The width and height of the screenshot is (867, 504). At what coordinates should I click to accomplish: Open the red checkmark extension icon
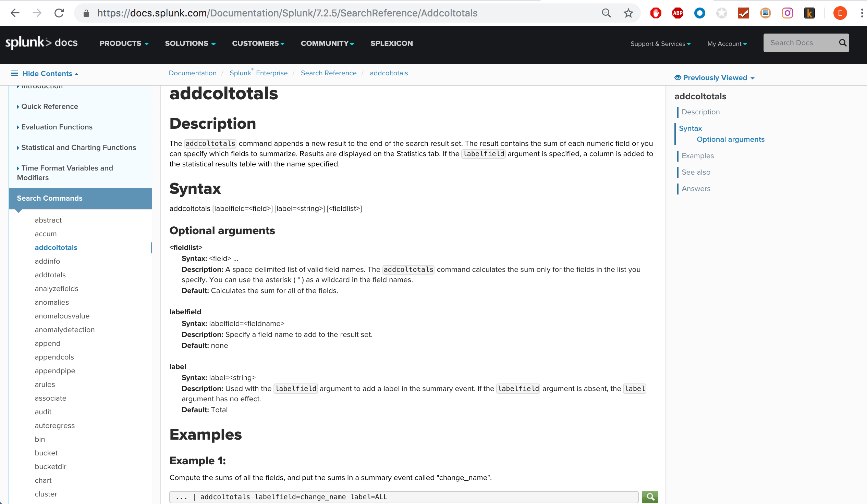point(744,13)
